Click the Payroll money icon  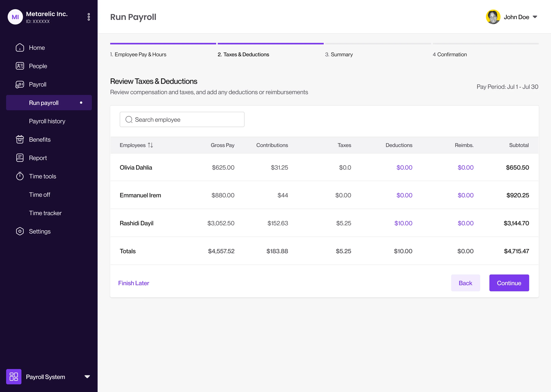pos(20,84)
